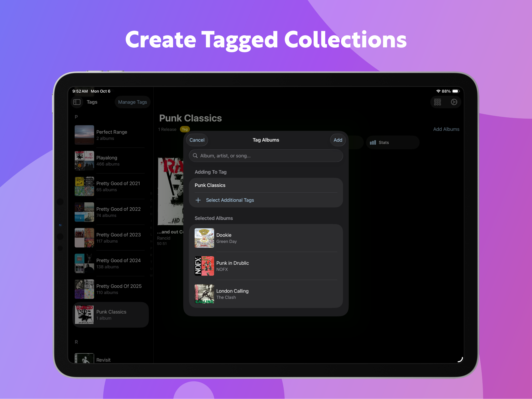The image size is (532, 399).
Task: Select the Dookie album row
Action: pyautogui.click(x=266, y=238)
